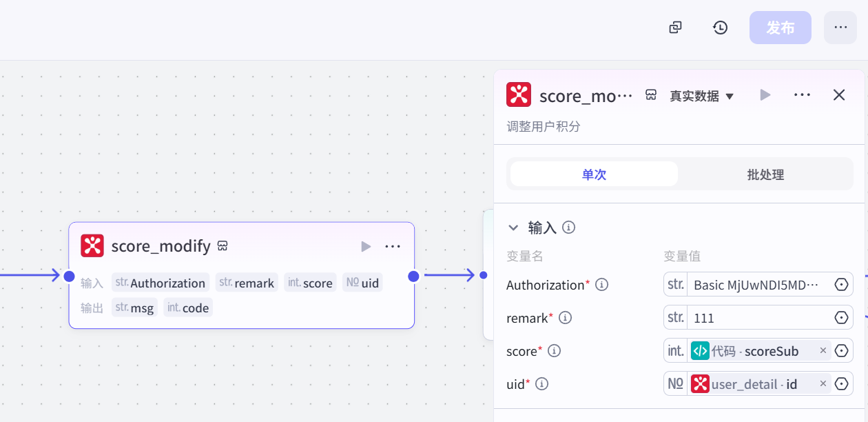Remove the scoreSub variable reference
This screenshot has height=422, width=868.
pyautogui.click(x=823, y=351)
